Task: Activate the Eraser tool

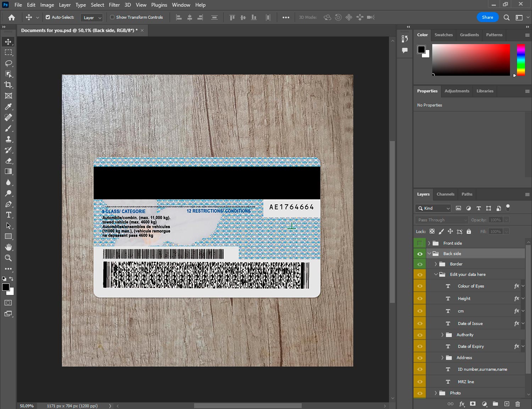Action: point(8,161)
